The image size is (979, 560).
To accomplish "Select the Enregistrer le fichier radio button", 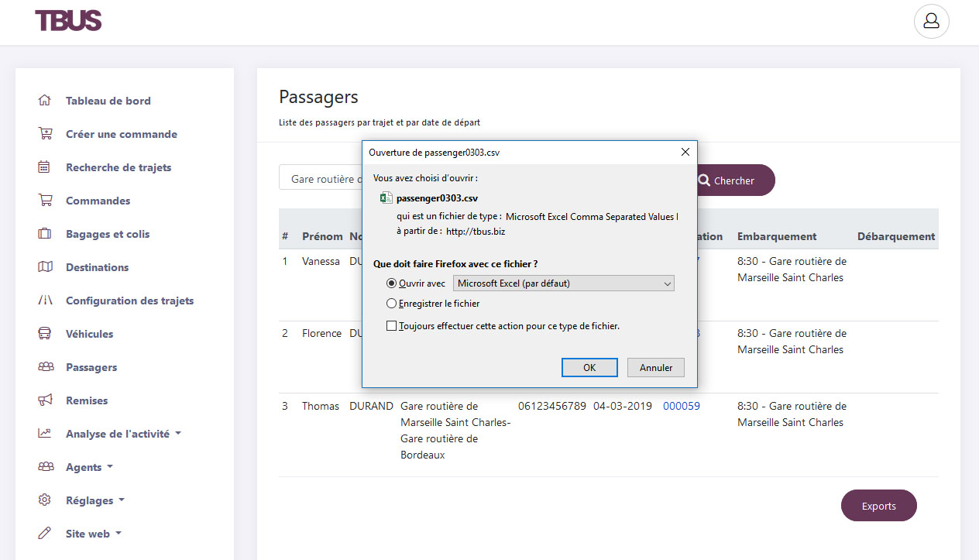I will 392,303.
